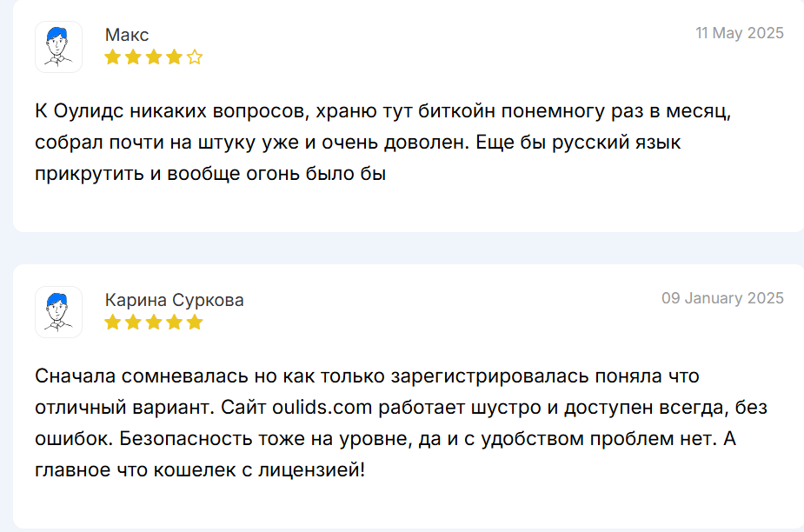The width and height of the screenshot is (804, 532).
Task: Select the reviewer name Макс
Action: 127,35
